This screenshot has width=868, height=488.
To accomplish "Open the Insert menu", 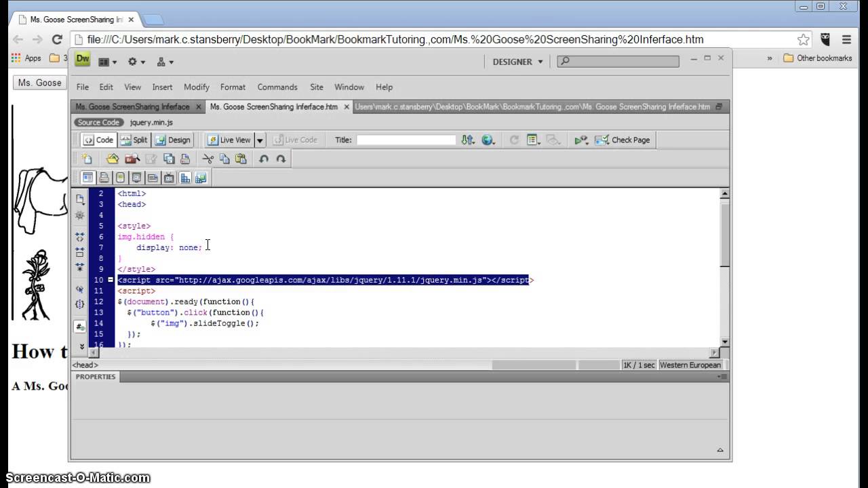I will [162, 87].
